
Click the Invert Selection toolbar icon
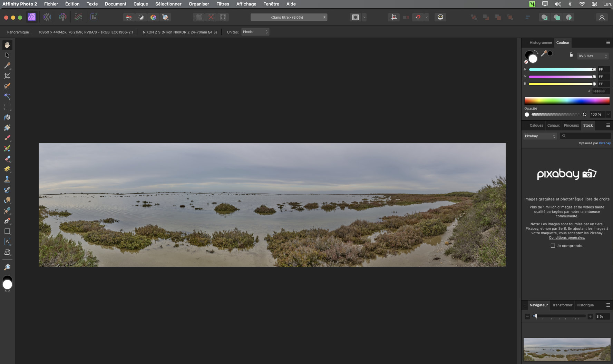click(x=223, y=17)
